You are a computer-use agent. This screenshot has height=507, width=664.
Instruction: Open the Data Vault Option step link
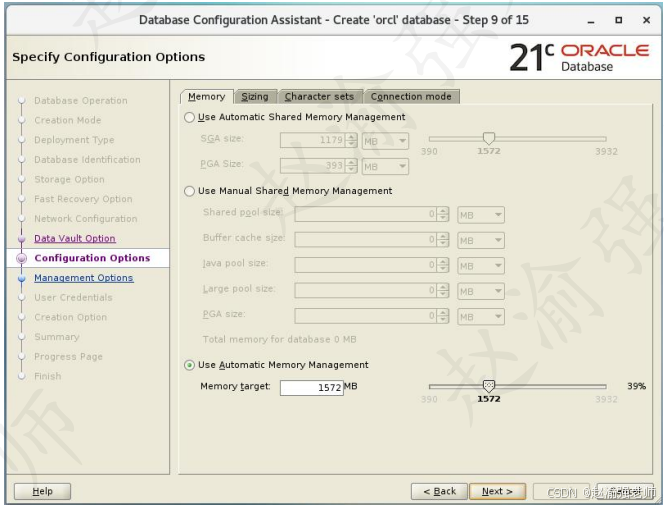[75, 238]
